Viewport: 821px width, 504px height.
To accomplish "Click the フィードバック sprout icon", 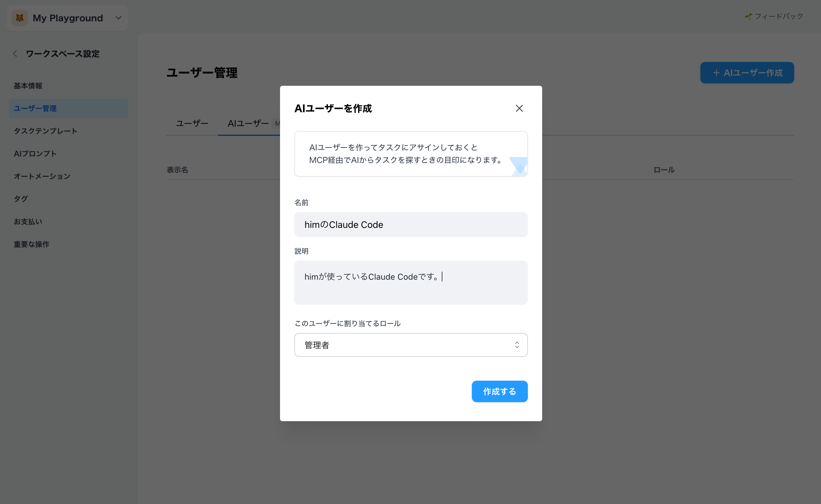I will click(x=748, y=16).
